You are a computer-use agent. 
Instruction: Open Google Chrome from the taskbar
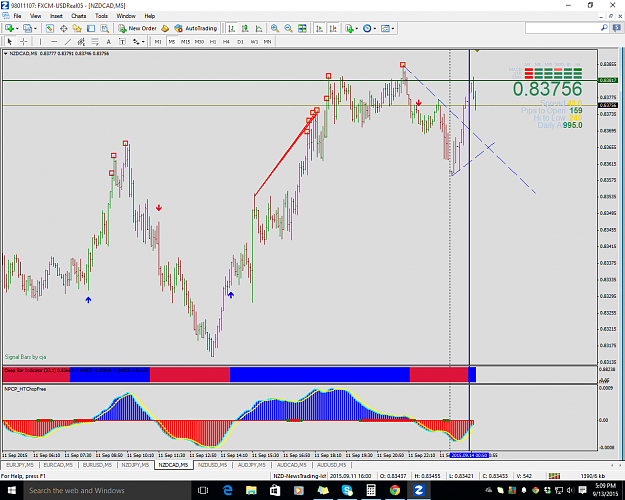[x=395, y=490]
